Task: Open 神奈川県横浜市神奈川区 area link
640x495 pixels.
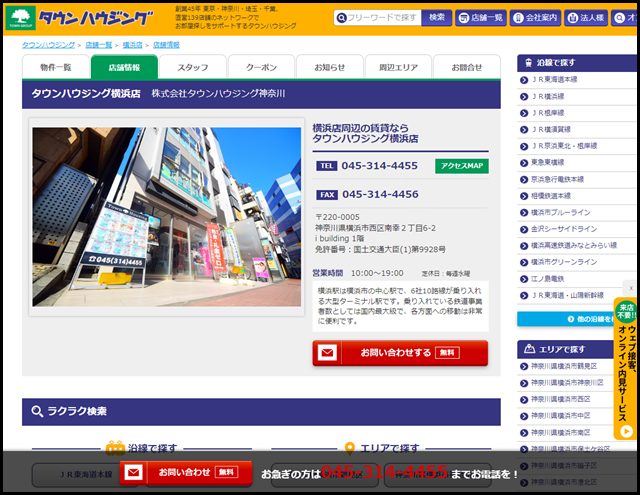Action: click(x=565, y=383)
